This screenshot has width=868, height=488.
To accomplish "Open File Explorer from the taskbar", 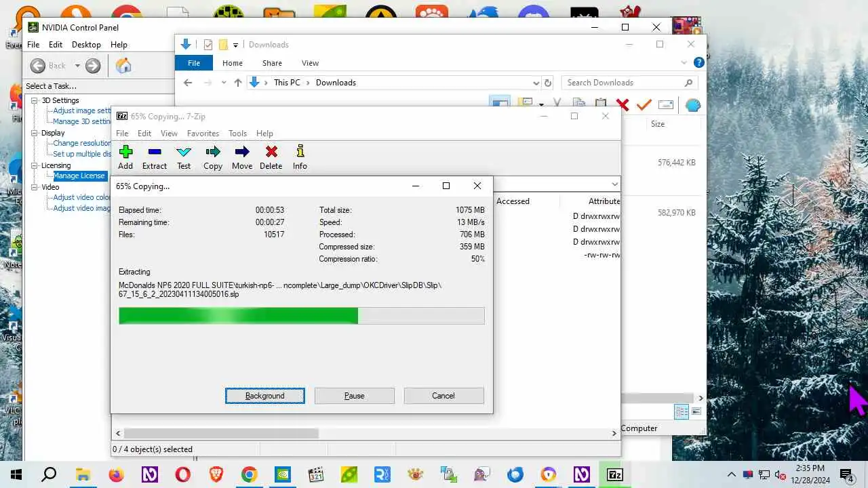I will click(83, 474).
